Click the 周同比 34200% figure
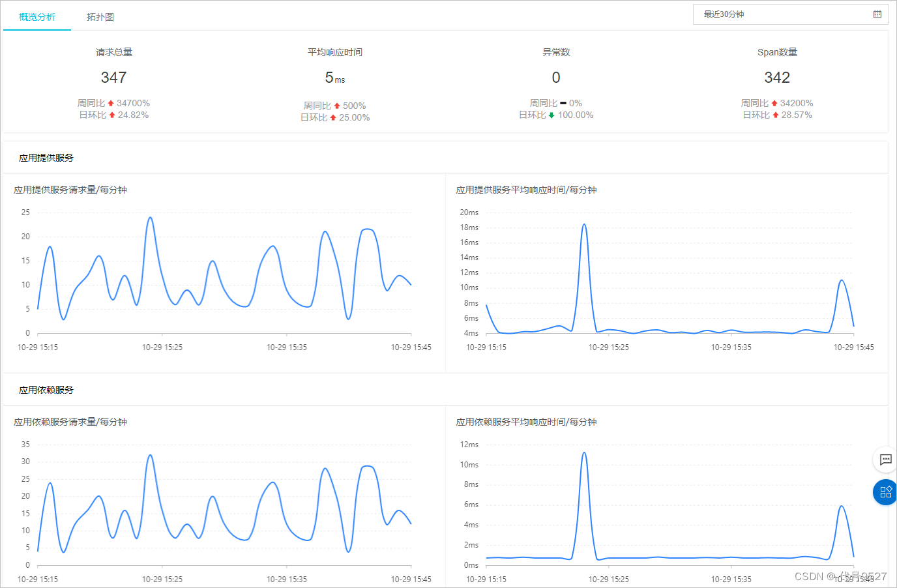 (x=777, y=103)
